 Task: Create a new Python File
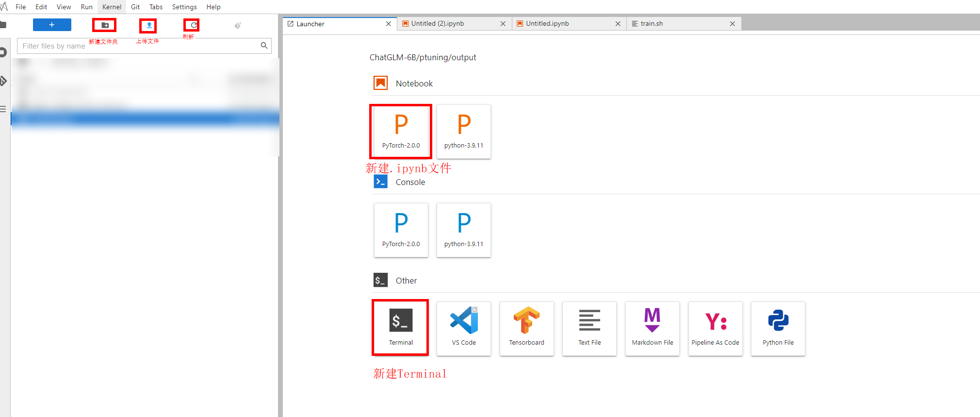point(778,328)
